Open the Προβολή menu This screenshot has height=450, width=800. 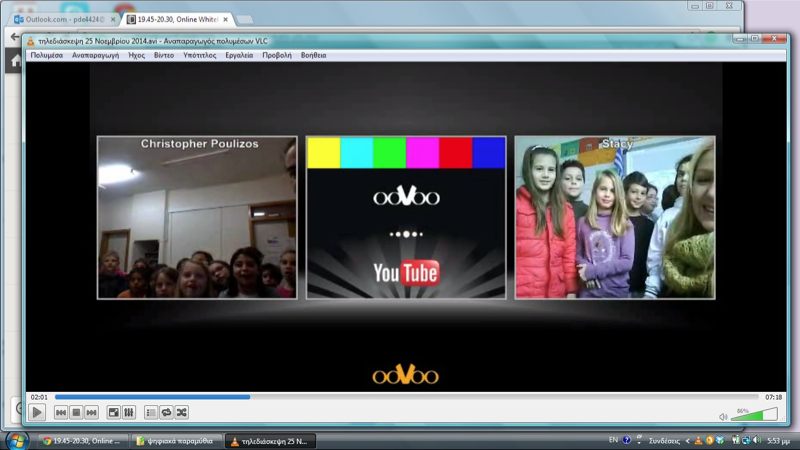277,55
